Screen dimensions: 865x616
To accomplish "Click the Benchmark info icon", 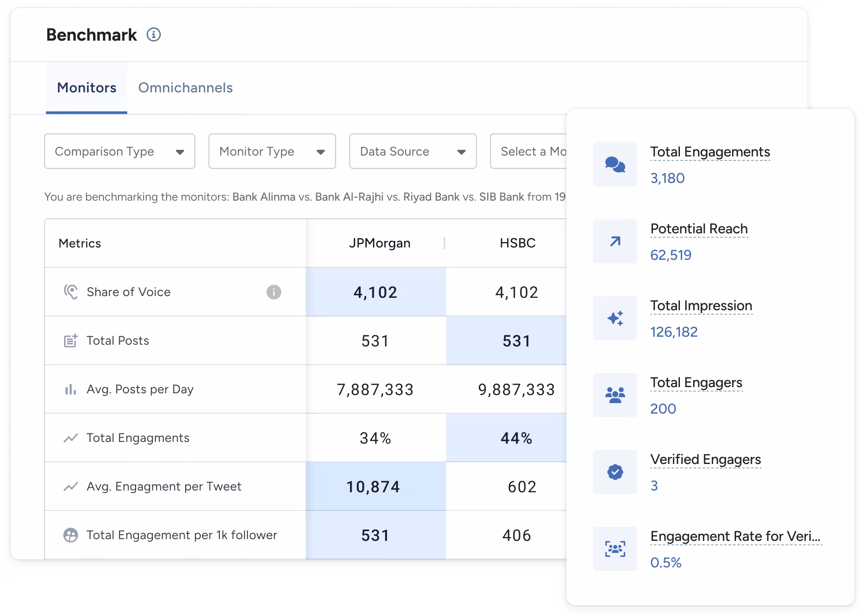I will coord(154,34).
